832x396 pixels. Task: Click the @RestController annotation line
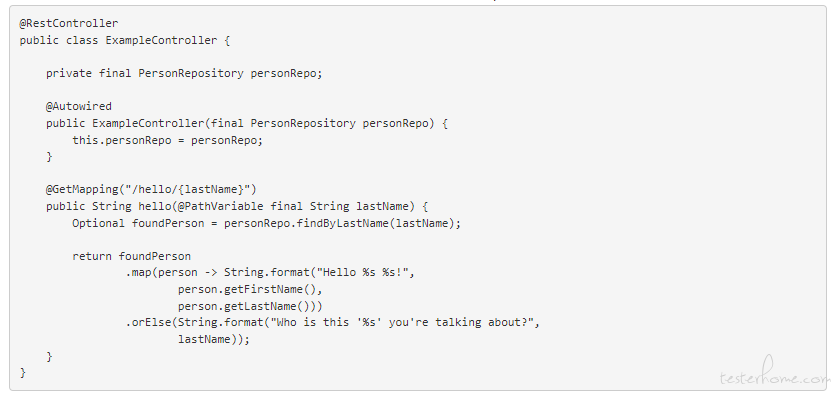69,23
